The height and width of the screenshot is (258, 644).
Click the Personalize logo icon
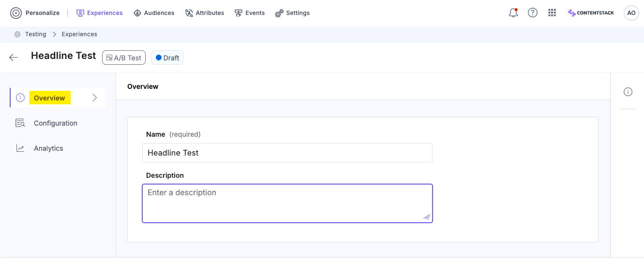coord(16,13)
